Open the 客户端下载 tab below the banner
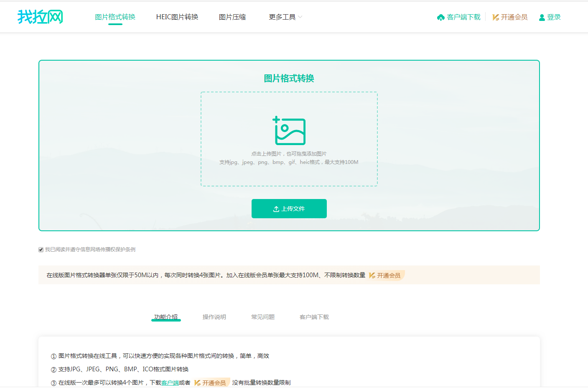The width and height of the screenshot is (588, 388). (x=314, y=317)
